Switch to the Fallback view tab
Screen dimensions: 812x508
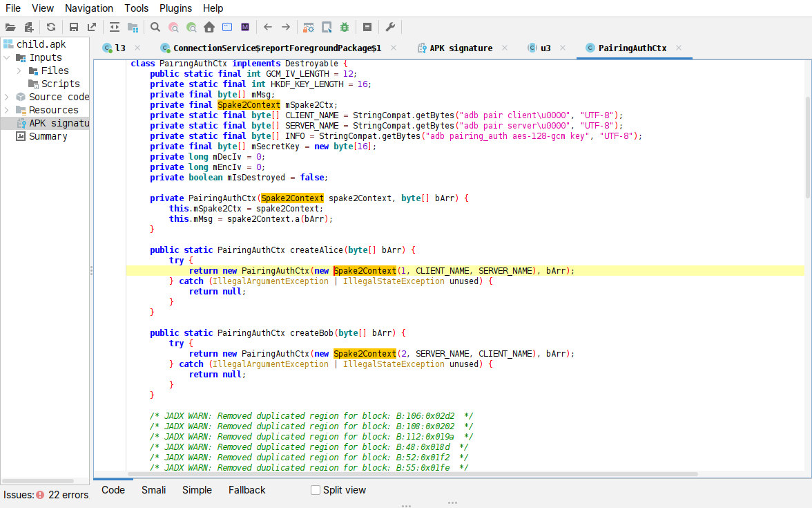247,490
